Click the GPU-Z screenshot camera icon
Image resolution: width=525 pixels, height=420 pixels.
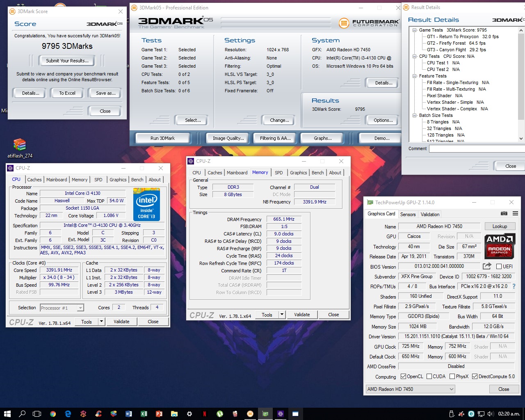(x=504, y=214)
